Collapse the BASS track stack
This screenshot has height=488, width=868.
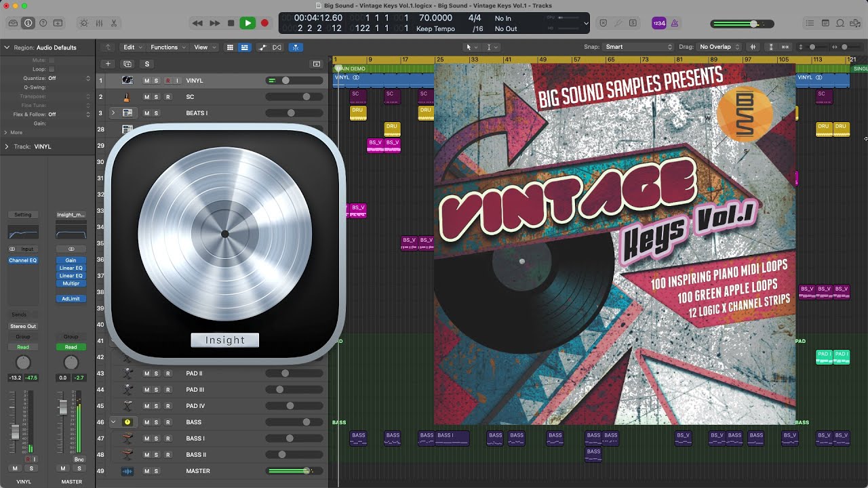[x=113, y=422]
